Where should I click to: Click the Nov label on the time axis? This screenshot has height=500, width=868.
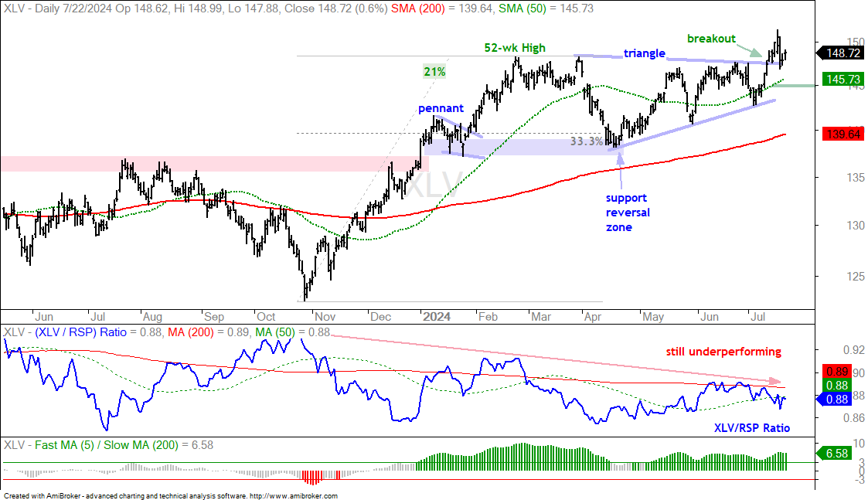(325, 317)
